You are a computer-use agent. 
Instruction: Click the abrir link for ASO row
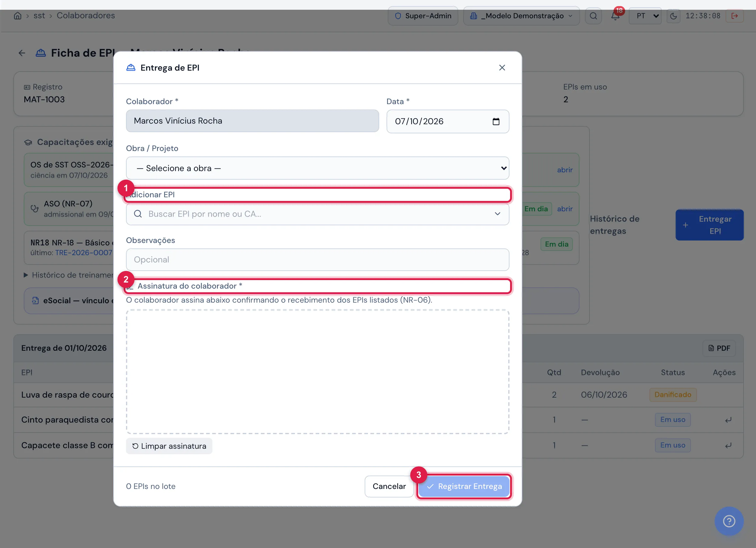(x=565, y=209)
